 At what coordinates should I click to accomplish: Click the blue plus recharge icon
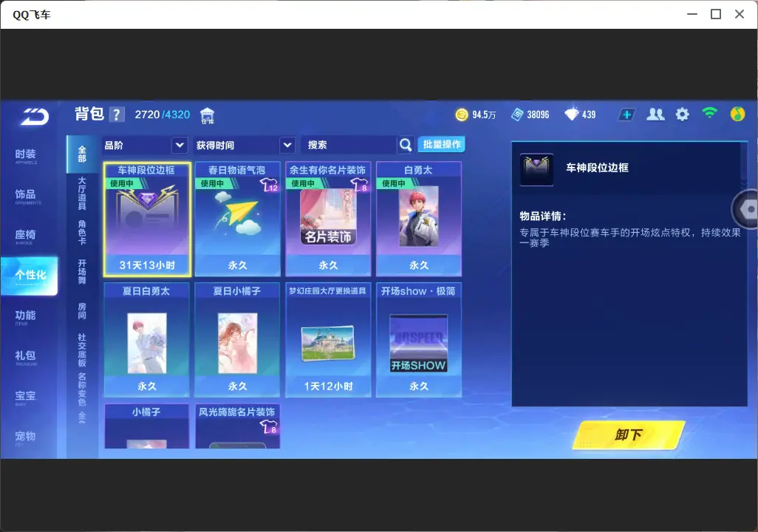[x=626, y=115]
